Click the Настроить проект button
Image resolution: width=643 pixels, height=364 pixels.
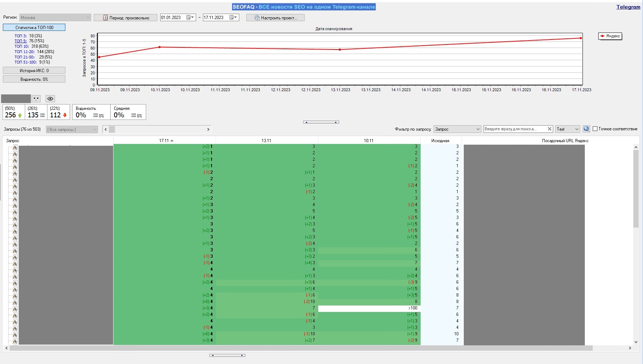pos(276,18)
